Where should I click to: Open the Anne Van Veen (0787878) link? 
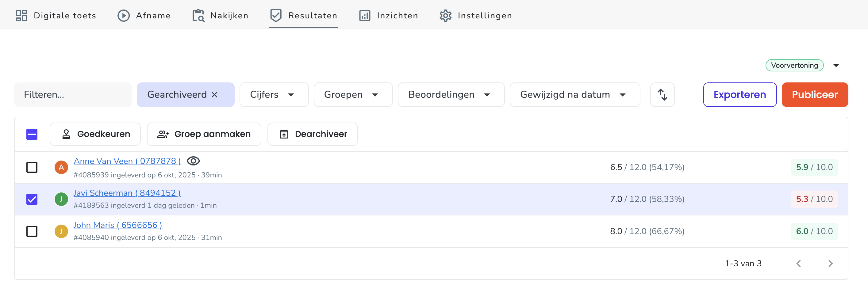(x=127, y=161)
